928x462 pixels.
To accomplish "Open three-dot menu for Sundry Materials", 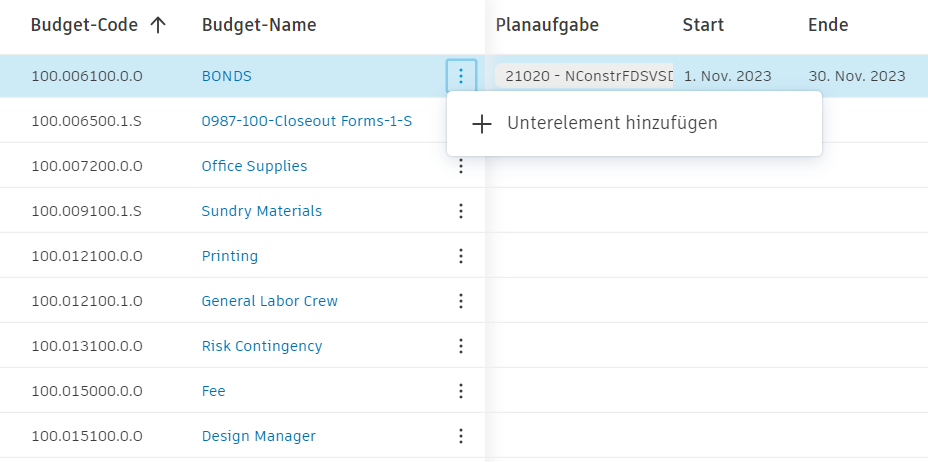I will click(x=461, y=211).
